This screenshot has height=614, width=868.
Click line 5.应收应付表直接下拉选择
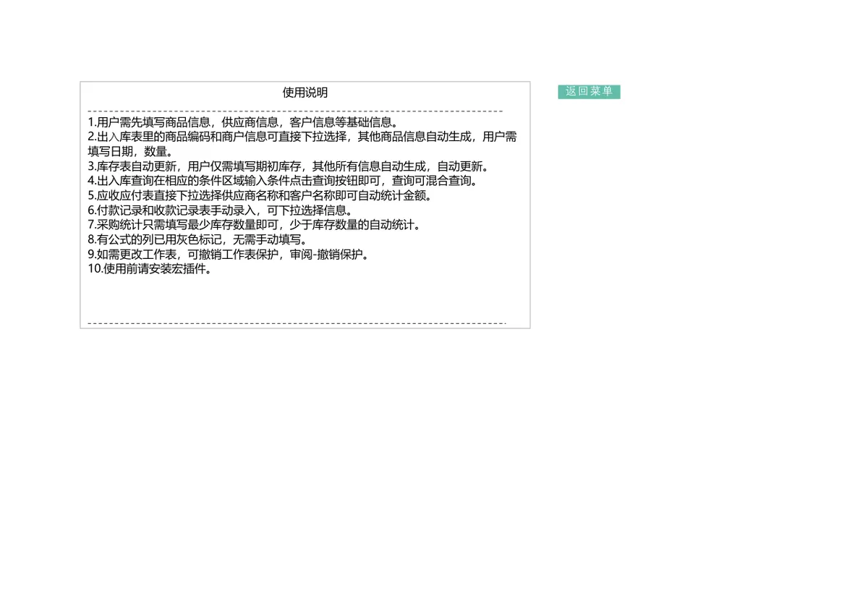pyautogui.click(x=260, y=195)
